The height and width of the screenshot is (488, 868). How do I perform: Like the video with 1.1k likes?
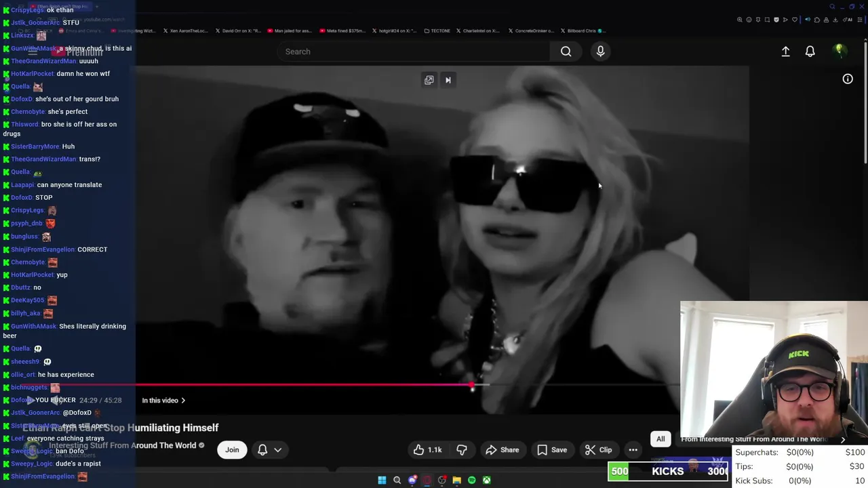427,450
